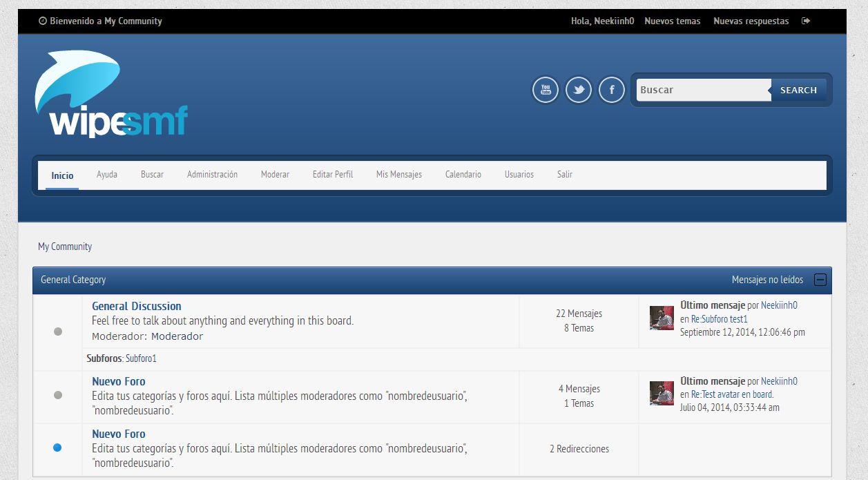Open the Facebook social icon

[x=612, y=90]
